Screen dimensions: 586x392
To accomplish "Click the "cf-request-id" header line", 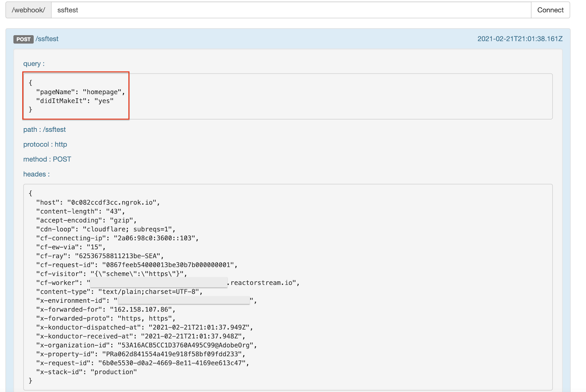I will tap(137, 265).
